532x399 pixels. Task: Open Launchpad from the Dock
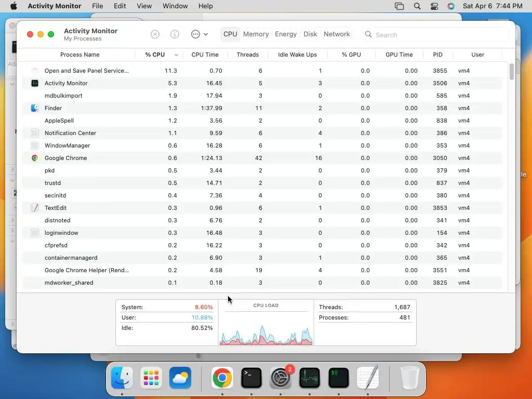(151, 377)
